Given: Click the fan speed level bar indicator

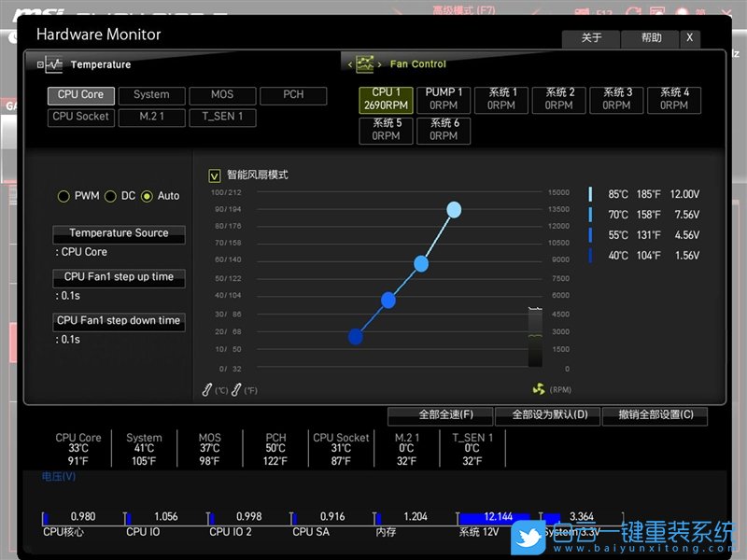Looking at the screenshot, I should pos(535,337).
